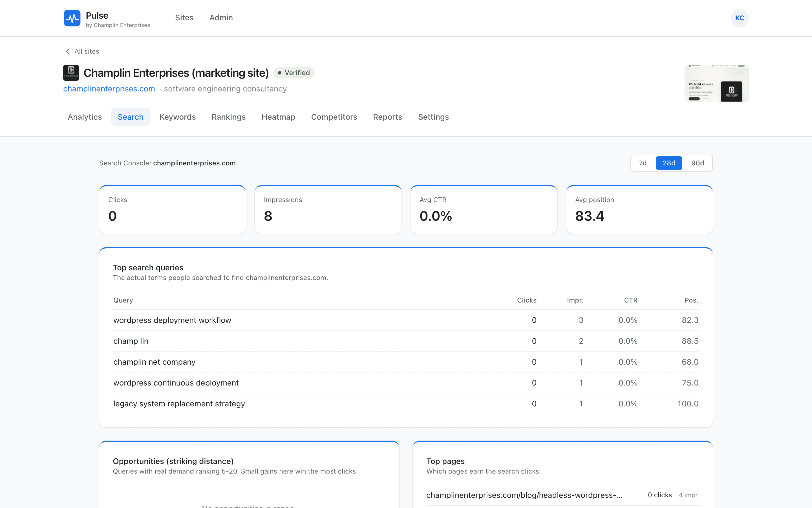Click the Pulse heartbeat logo icon

click(x=72, y=18)
